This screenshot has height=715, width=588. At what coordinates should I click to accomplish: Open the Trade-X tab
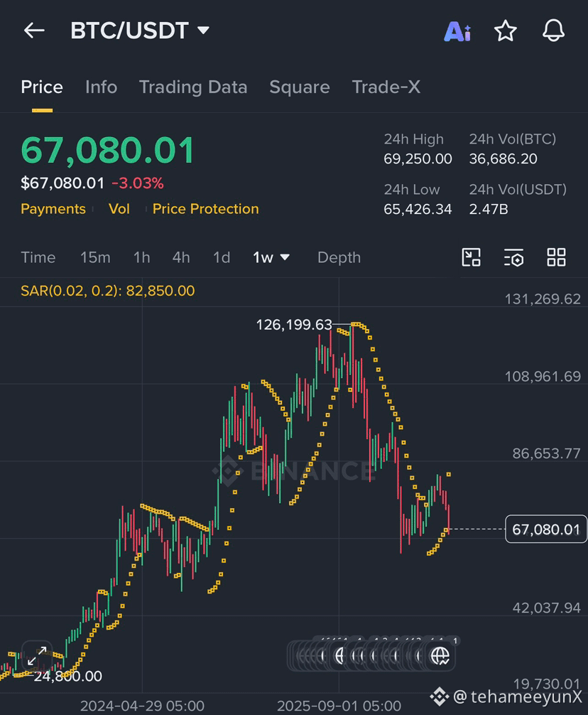click(x=386, y=87)
